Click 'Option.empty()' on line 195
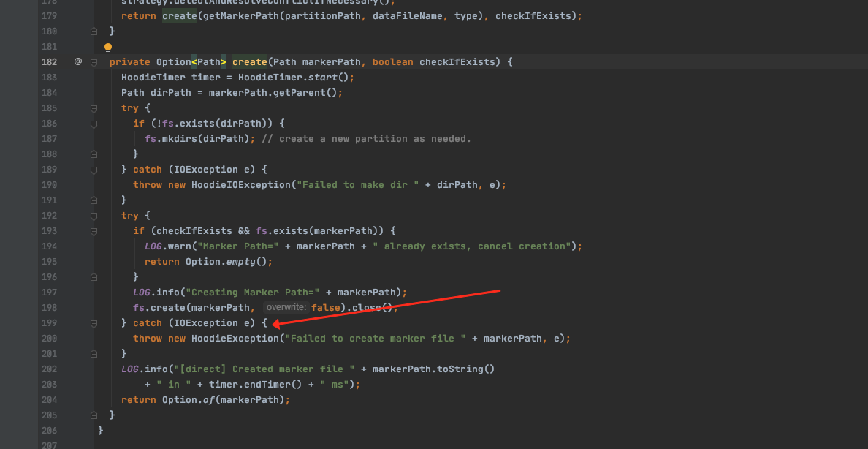Image resolution: width=868 pixels, height=449 pixels. coord(226,262)
